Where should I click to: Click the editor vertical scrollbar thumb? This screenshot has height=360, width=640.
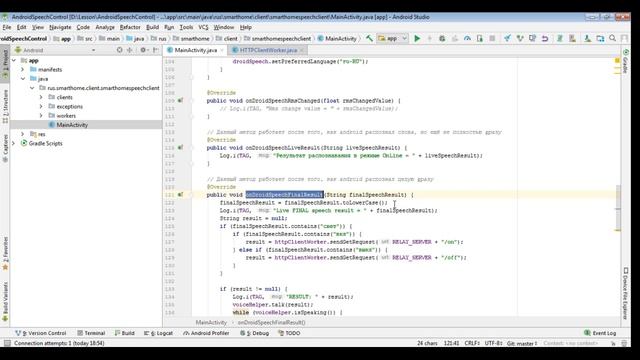click(618, 208)
